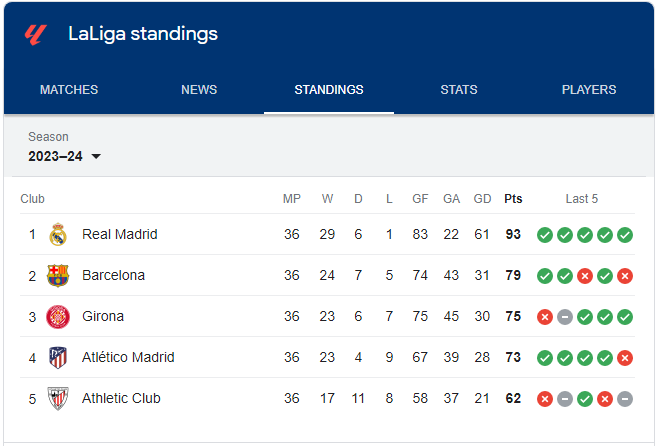
Task: Click the Athletic Club crest
Action: point(58,398)
